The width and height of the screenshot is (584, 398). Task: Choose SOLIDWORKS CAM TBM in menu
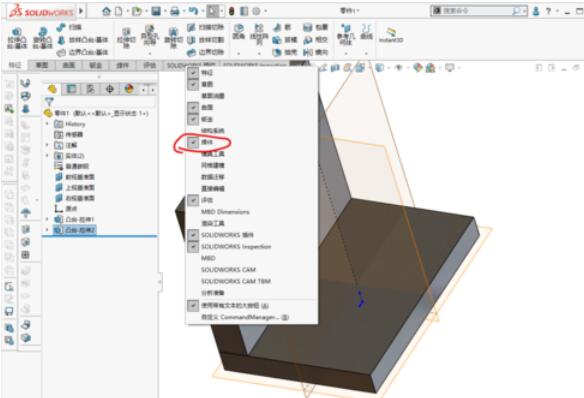236,281
